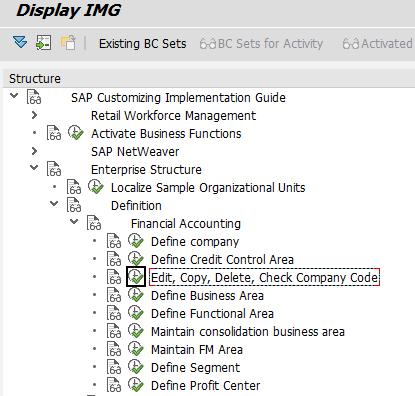Open documentation icon for Define Business Area
Image resolution: width=415 pixels, height=396 pixels.
[114, 295]
